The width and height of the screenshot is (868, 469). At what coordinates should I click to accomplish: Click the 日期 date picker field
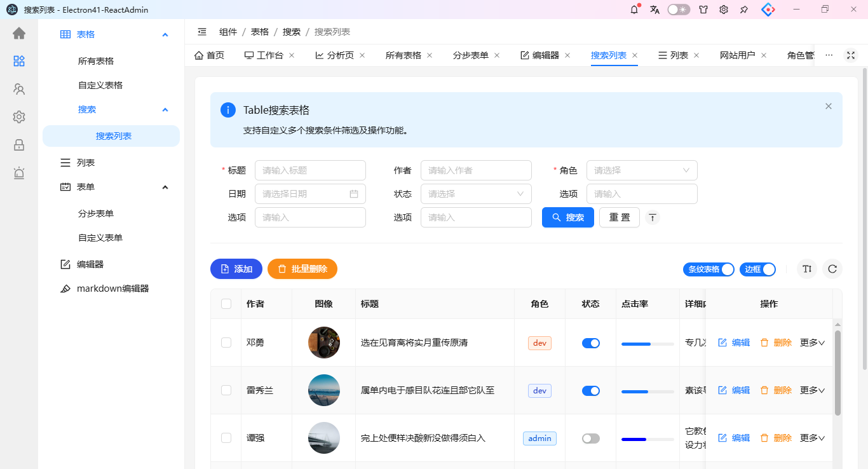310,194
